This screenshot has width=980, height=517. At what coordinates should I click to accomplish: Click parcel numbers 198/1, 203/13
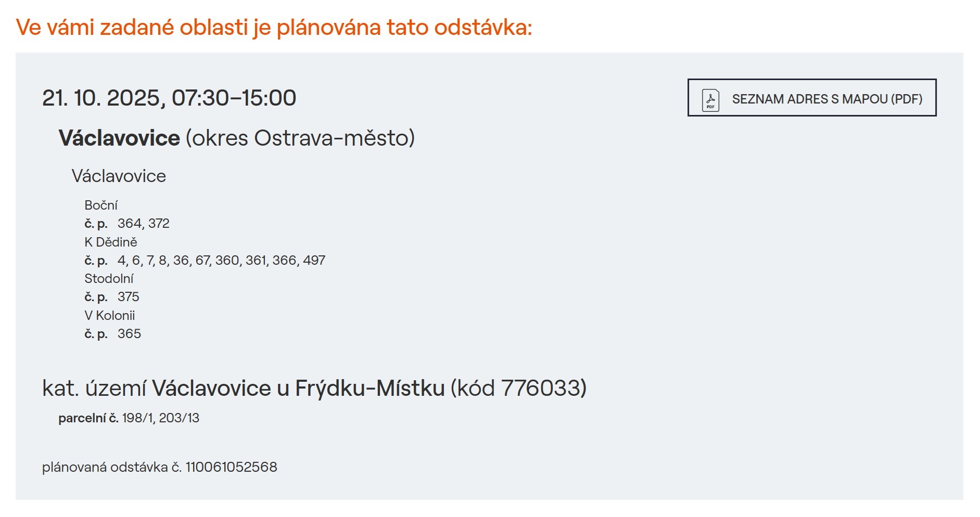pos(161,418)
